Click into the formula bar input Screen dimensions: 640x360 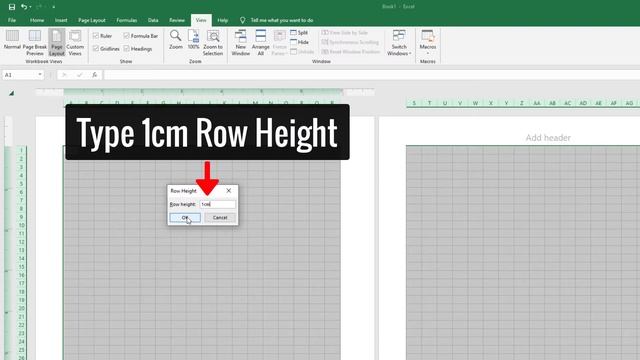[x=371, y=75]
